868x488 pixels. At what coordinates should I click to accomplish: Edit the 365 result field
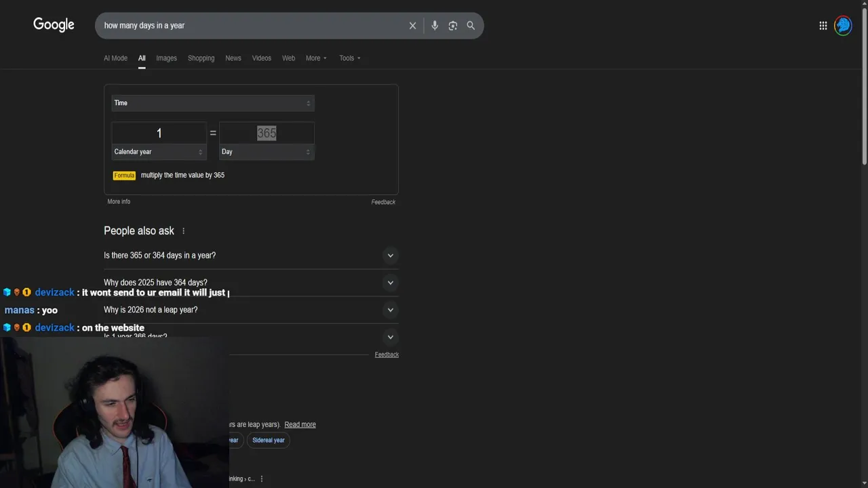point(267,133)
